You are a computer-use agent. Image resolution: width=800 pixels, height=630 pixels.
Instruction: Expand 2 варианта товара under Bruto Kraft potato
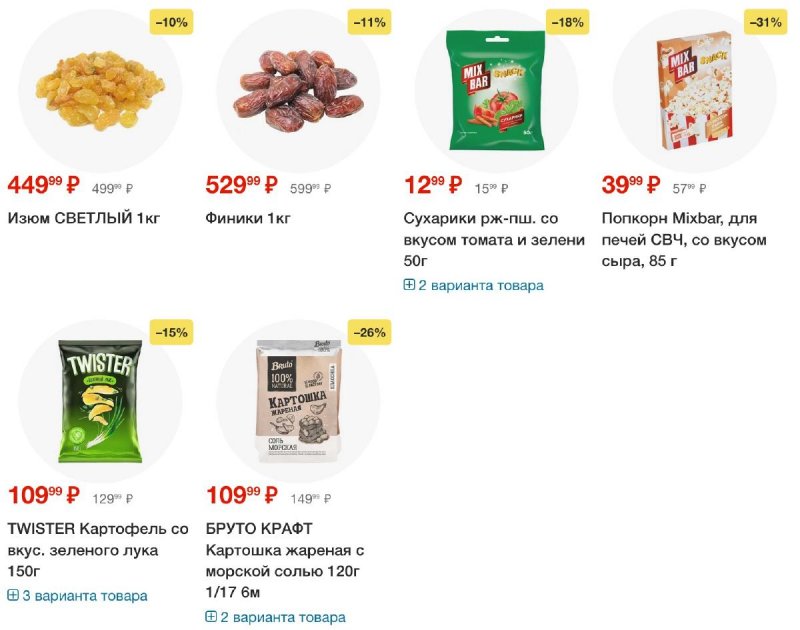[276, 617]
